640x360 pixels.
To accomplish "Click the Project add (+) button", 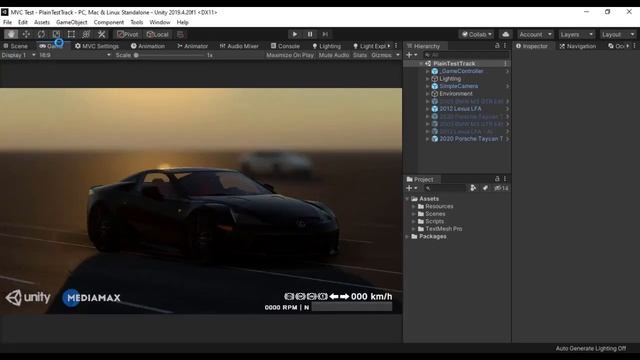I will tap(411, 188).
